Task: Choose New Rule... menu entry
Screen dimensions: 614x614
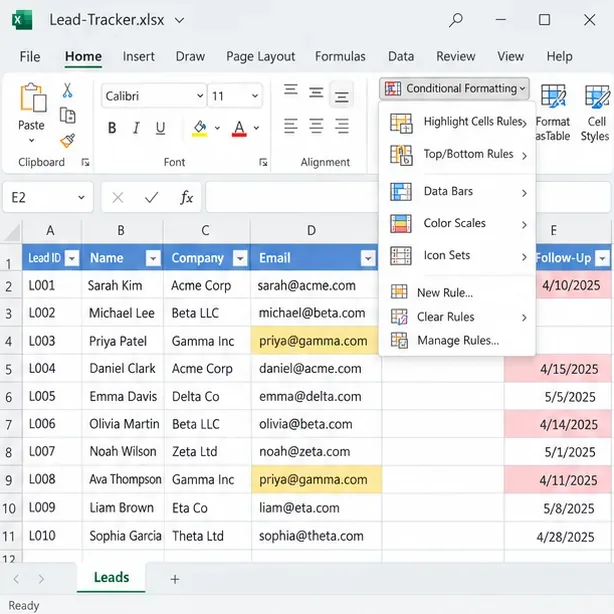Action: [x=457, y=293]
